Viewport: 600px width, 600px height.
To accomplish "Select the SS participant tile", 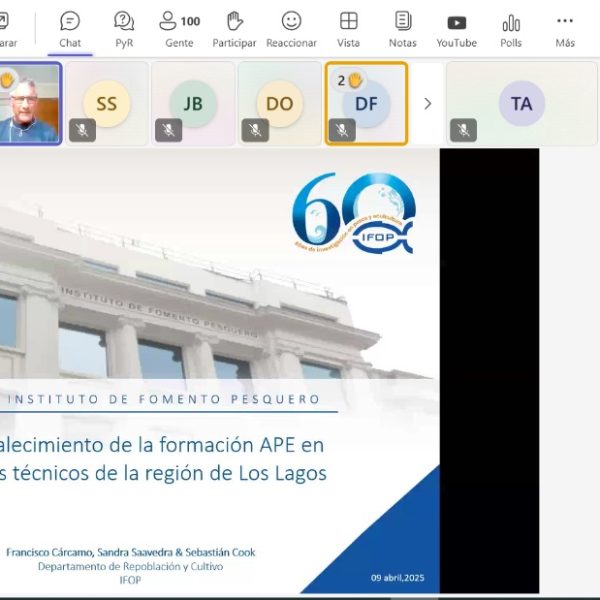I will point(107,104).
